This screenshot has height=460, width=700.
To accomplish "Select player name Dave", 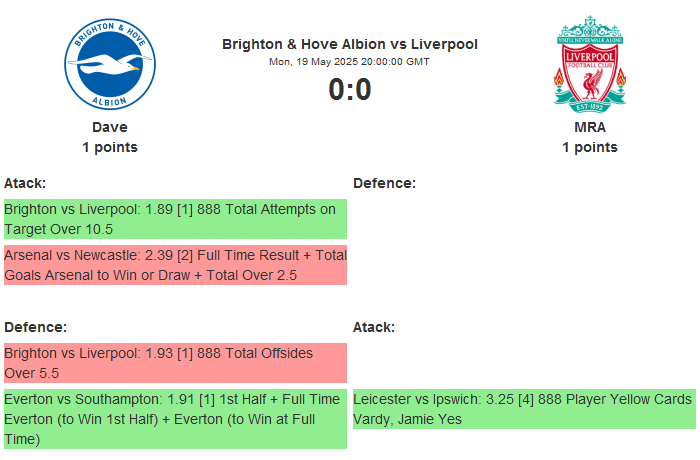I will (110, 127).
